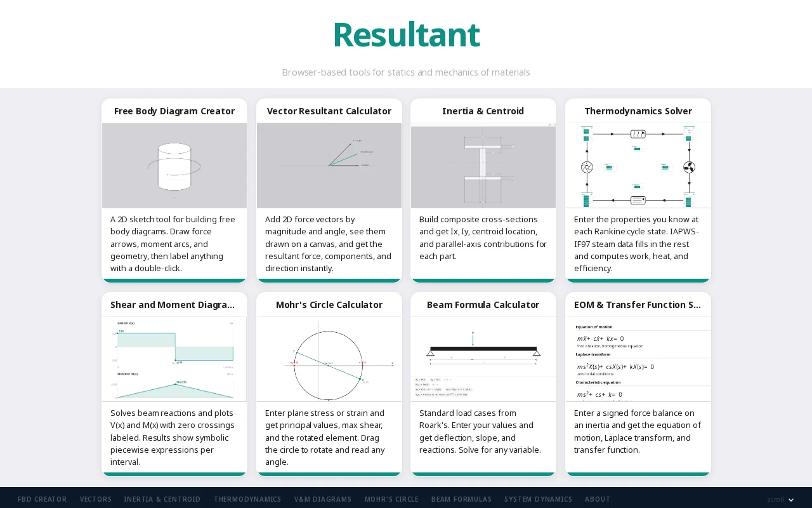Click the EOM & Transfer Function title
This screenshot has height=508, width=812.
pos(638,305)
